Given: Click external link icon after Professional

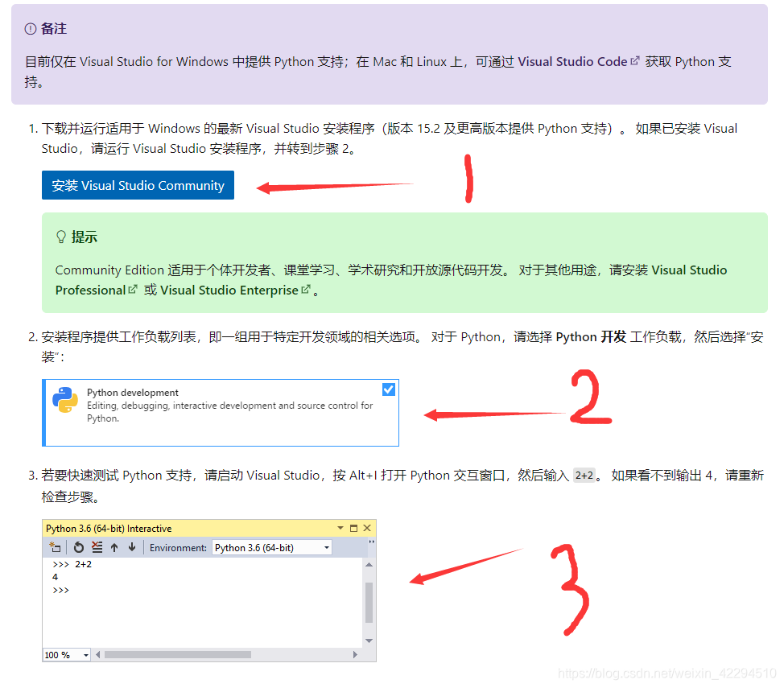Looking at the screenshot, I should (x=133, y=289).
